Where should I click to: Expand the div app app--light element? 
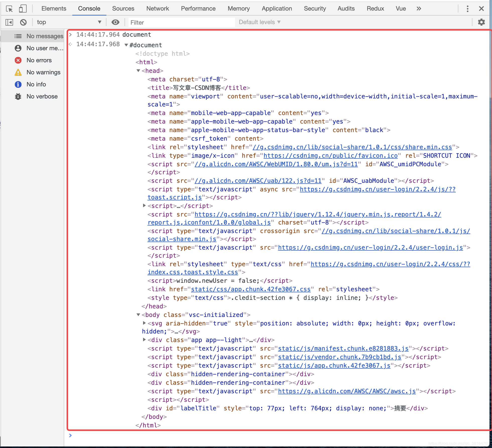(x=144, y=340)
